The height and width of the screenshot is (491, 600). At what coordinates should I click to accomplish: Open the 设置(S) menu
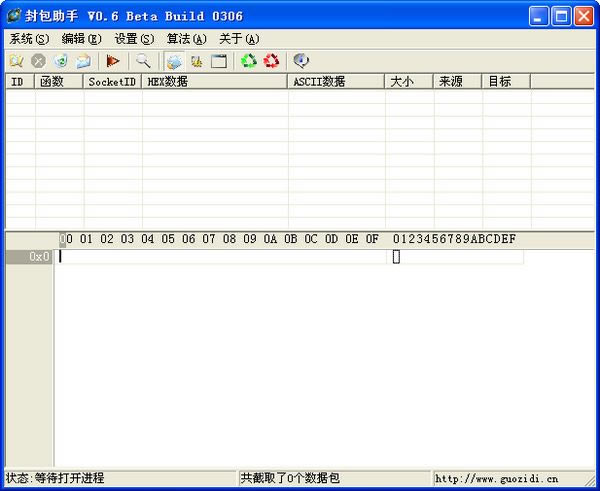(x=134, y=39)
